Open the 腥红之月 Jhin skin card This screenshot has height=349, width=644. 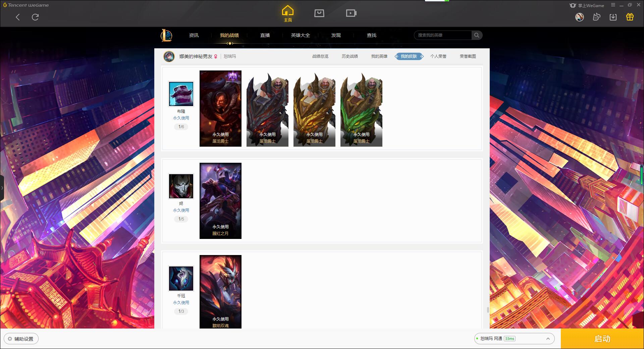coord(220,201)
